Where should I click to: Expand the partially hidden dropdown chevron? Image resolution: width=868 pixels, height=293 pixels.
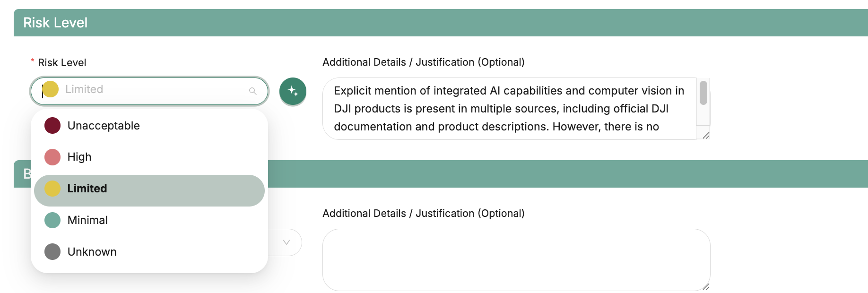(286, 242)
